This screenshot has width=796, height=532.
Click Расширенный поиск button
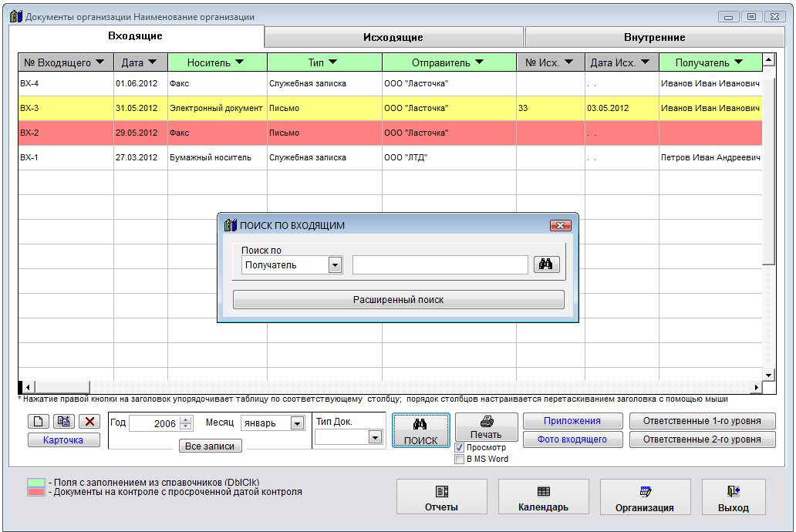point(399,299)
